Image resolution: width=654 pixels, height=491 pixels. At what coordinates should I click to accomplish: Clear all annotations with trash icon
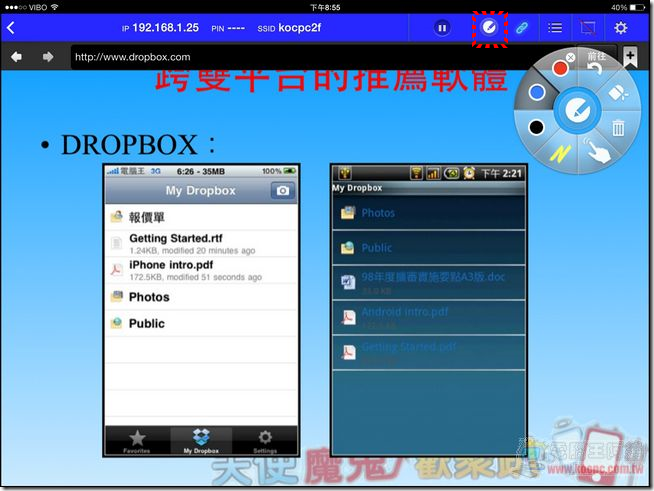pos(618,128)
